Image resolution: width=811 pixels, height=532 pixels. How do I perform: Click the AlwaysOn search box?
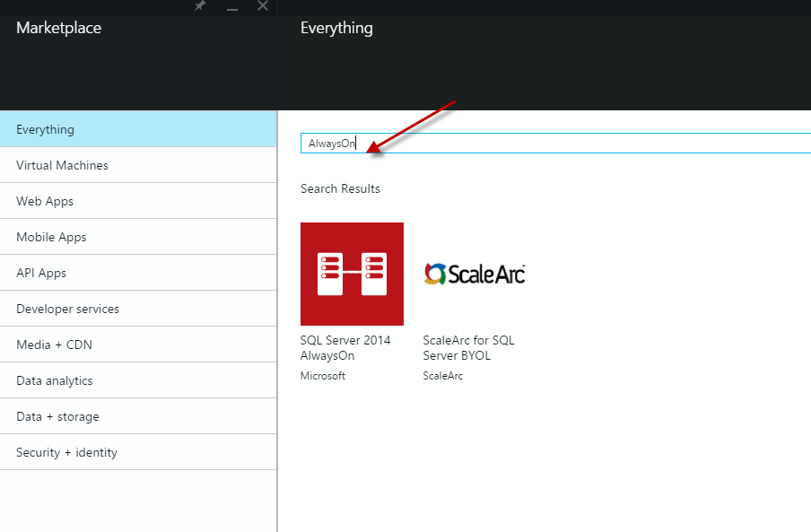(x=556, y=144)
